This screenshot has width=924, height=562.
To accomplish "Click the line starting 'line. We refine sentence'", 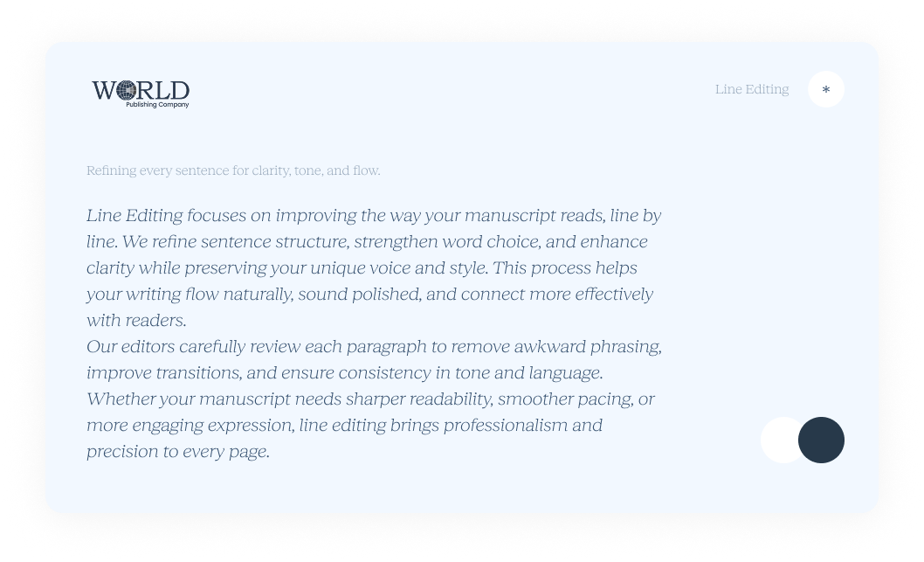I will tap(367, 241).
